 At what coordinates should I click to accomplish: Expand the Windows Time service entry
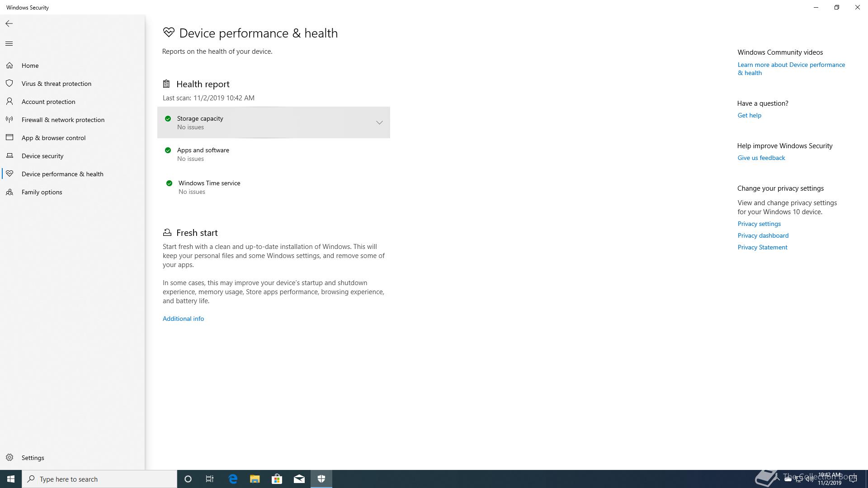click(x=274, y=187)
